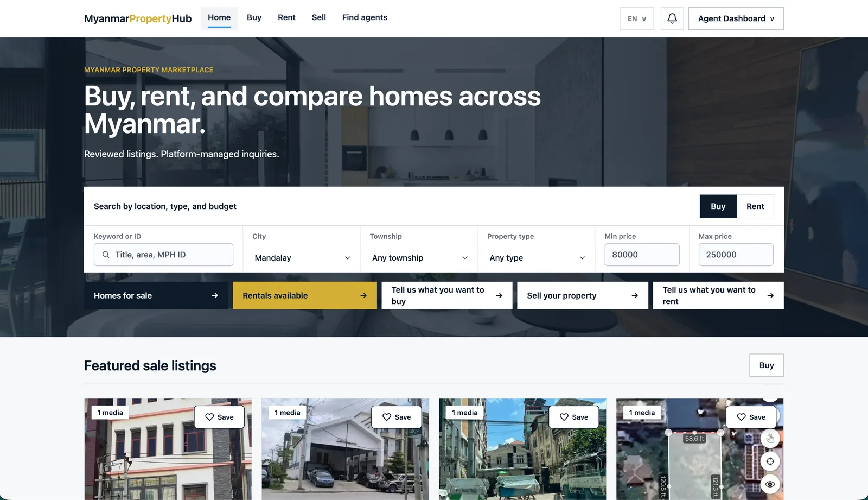868x500 pixels.
Task: Open the Rent nav item
Action: coord(286,17)
